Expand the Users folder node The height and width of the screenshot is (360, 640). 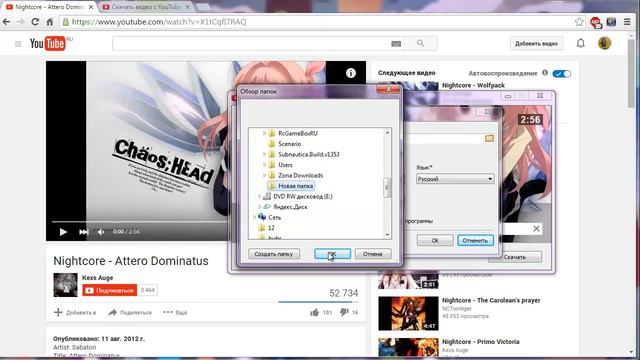point(264,165)
